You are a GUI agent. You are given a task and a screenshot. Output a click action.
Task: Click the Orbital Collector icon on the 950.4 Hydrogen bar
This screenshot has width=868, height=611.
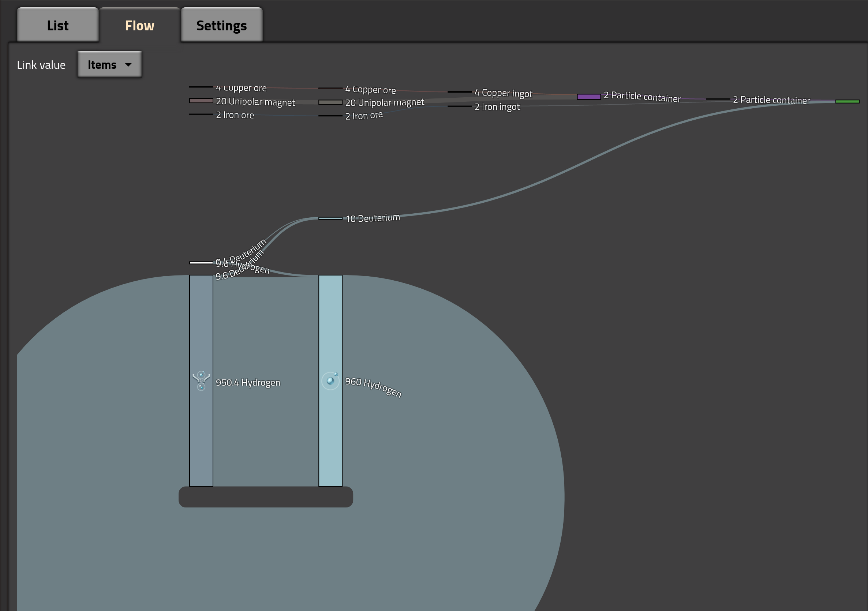coord(202,381)
